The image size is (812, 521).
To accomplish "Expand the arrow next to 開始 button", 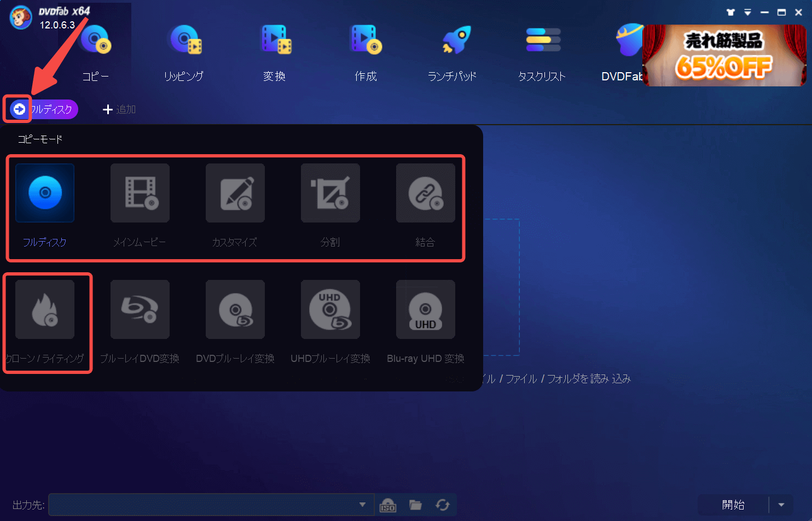I will click(781, 505).
